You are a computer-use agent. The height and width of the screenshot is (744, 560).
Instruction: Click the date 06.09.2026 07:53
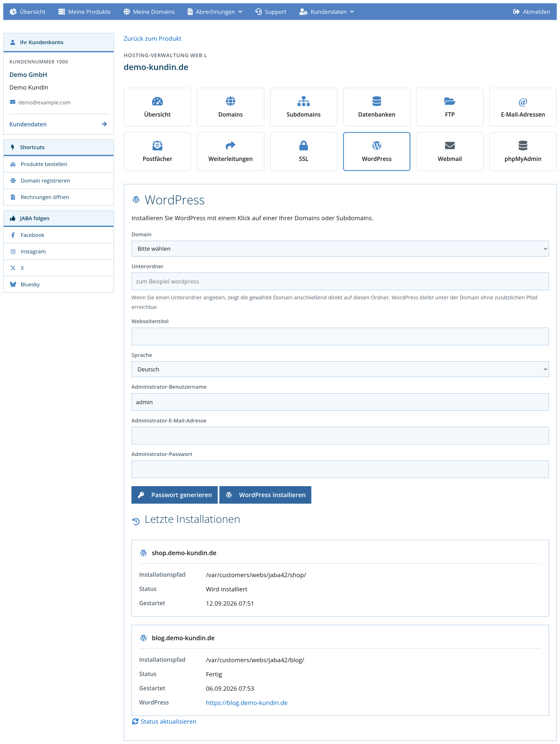(x=230, y=688)
